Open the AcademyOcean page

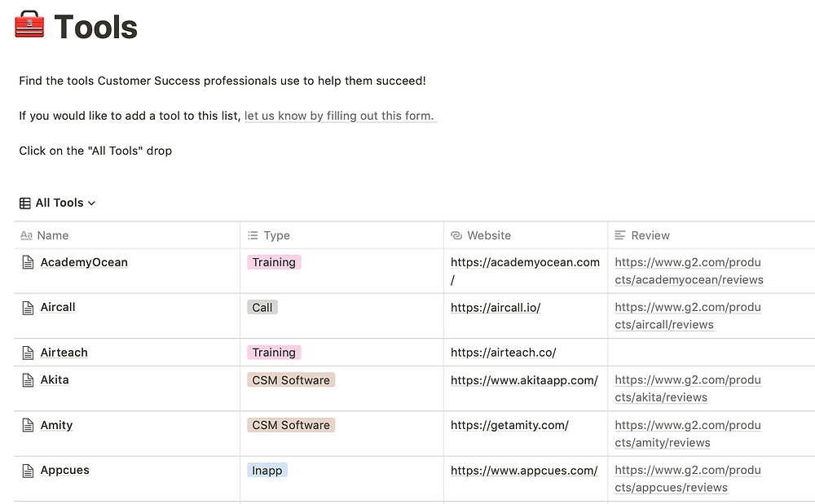pos(84,263)
